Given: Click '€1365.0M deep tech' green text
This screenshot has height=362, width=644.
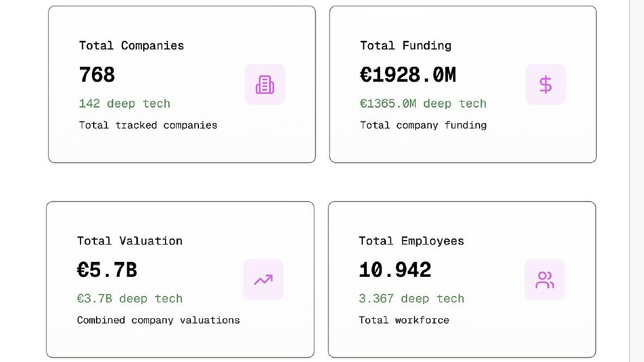Looking at the screenshot, I should pyautogui.click(x=423, y=104).
